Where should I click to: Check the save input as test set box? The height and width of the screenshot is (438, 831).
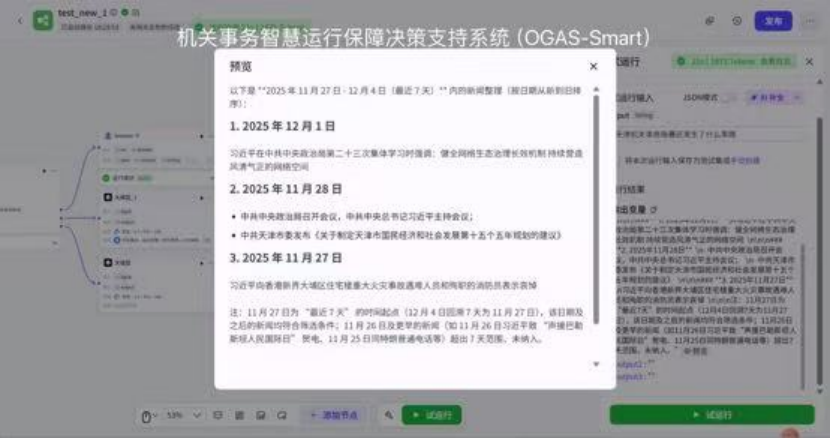click(x=621, y=159)
